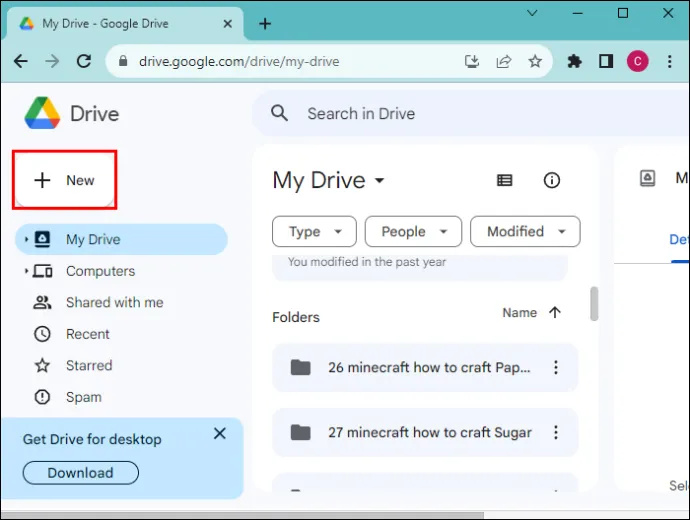Click the address bar URL drive.google.com
The height and width of the screenshot is (520, 690).
pyautogui.click(x=239, y=62)
